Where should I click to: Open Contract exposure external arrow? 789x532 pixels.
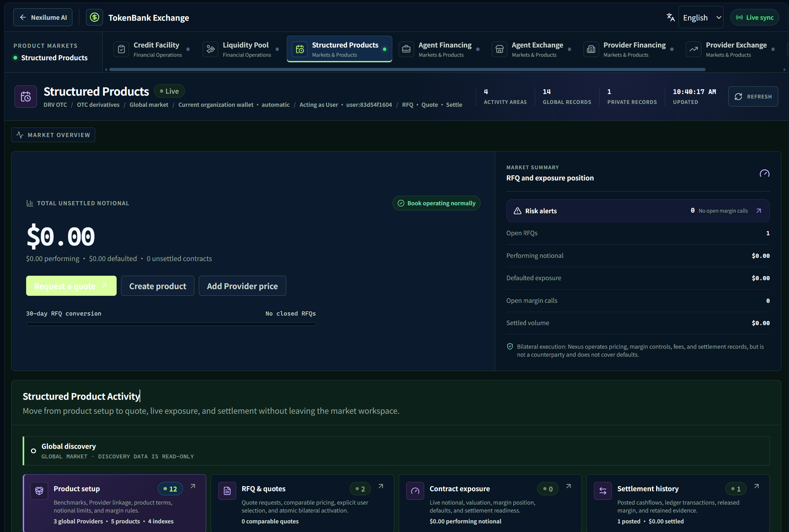[568, 486]
